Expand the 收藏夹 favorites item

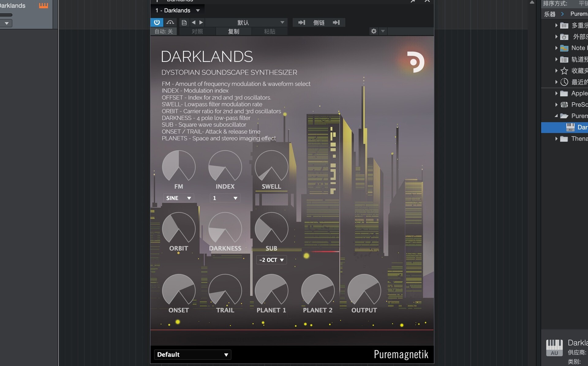[x=556, y=71]
